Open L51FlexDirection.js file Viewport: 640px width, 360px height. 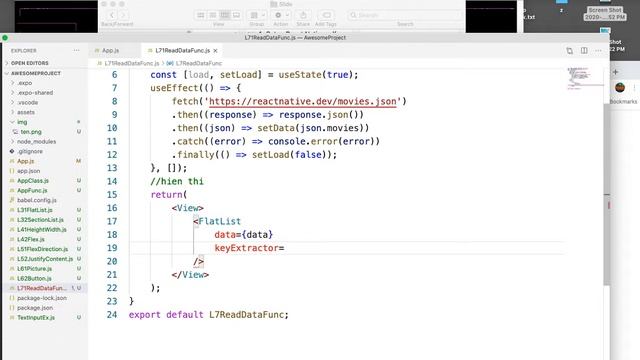pos(42,249)
